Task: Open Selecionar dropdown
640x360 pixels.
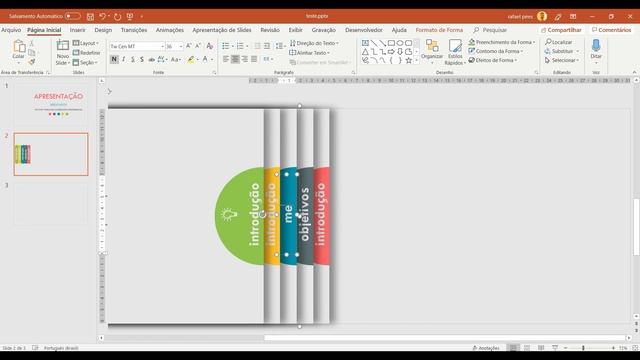Action: 562,60
